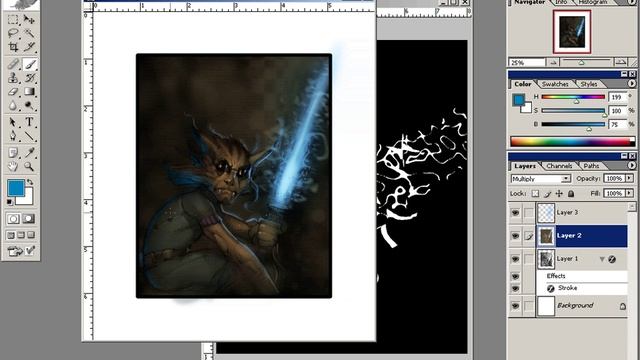Select the Crop tool
The width and height of the screenshot is (640, 360).
point(13,47)
